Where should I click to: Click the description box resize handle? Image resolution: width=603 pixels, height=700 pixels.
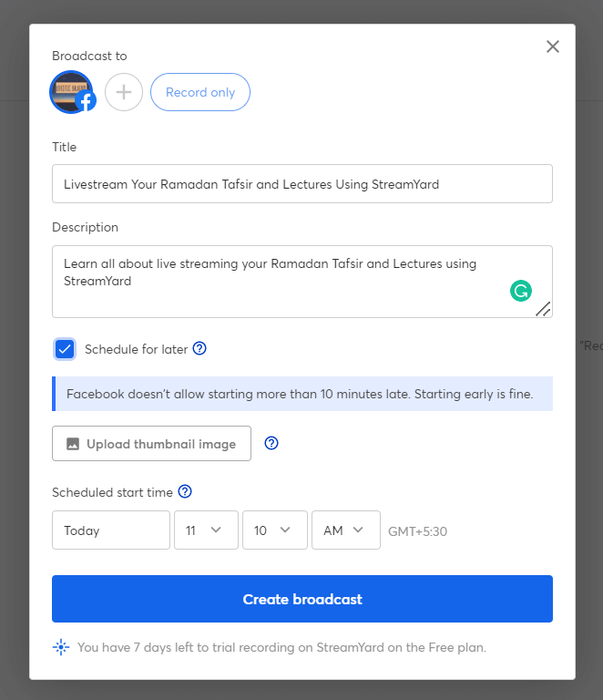click(x=543, y=309)
